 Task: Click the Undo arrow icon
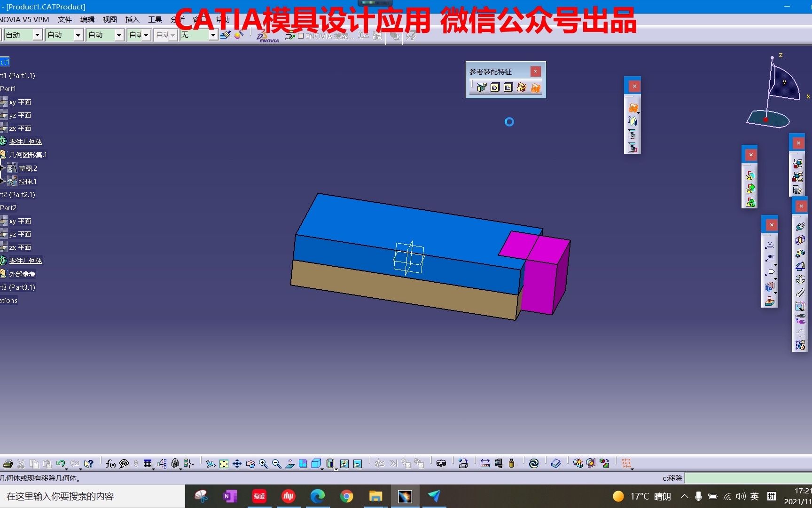60,464
